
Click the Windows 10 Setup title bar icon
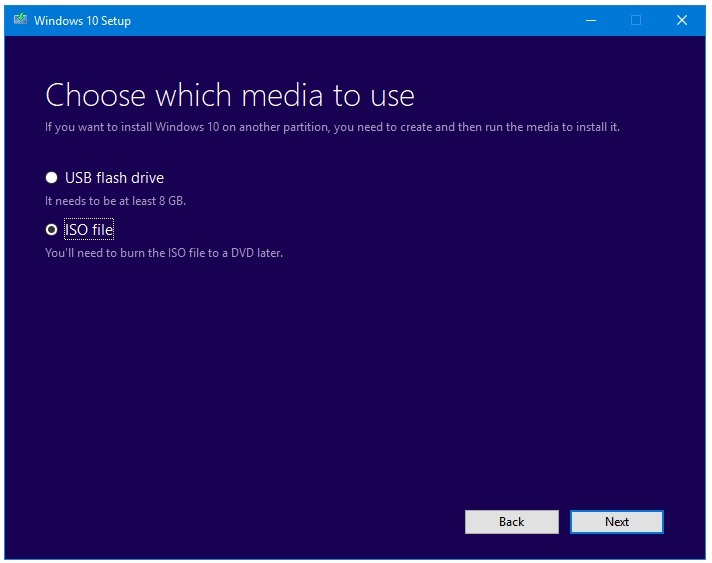(20, 20)
